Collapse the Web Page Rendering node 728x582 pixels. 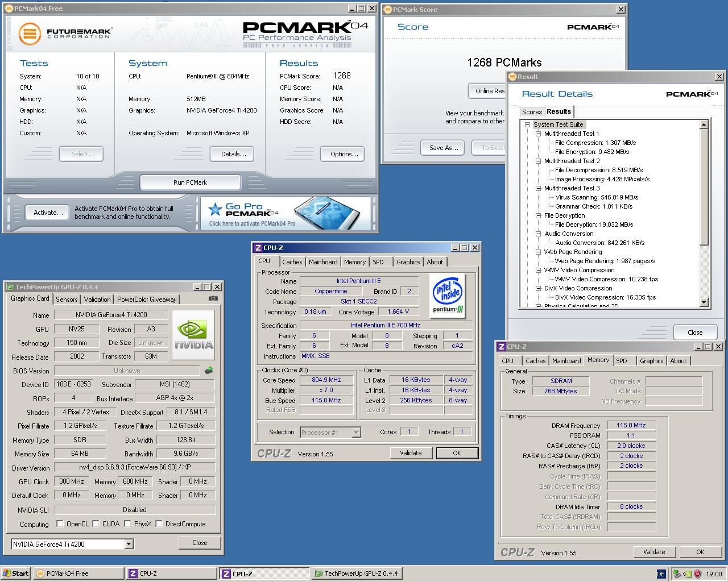tap(538, 252)
